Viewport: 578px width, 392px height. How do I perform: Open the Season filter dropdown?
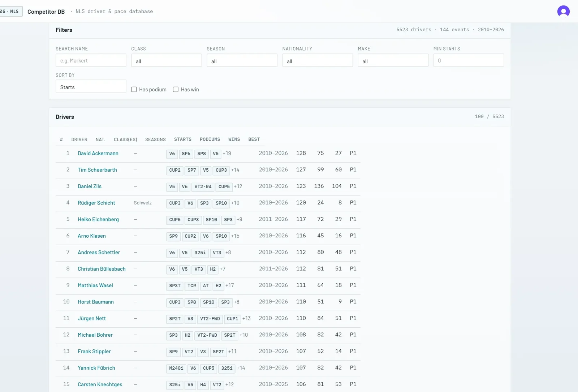(242, 60)
